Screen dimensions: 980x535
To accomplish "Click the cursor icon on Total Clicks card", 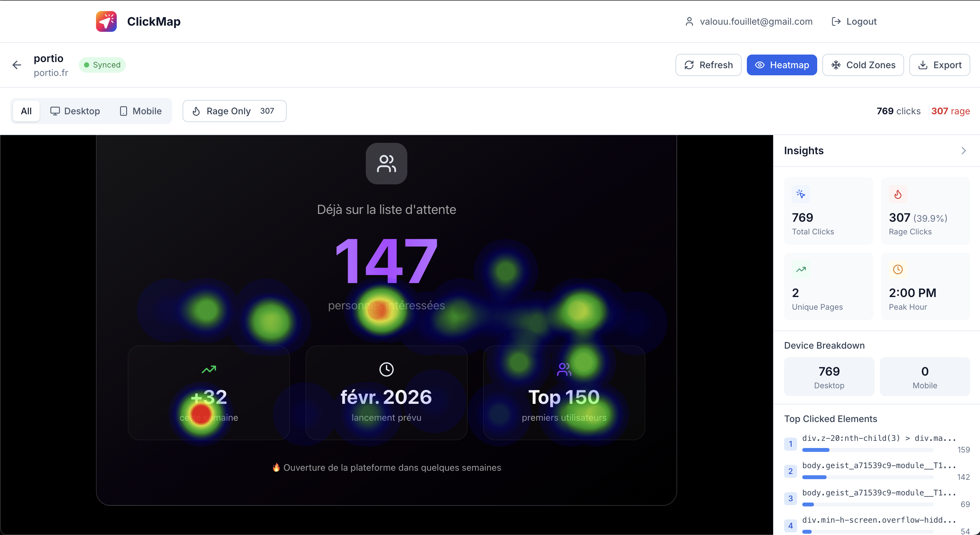I will (x=800, y=194).
